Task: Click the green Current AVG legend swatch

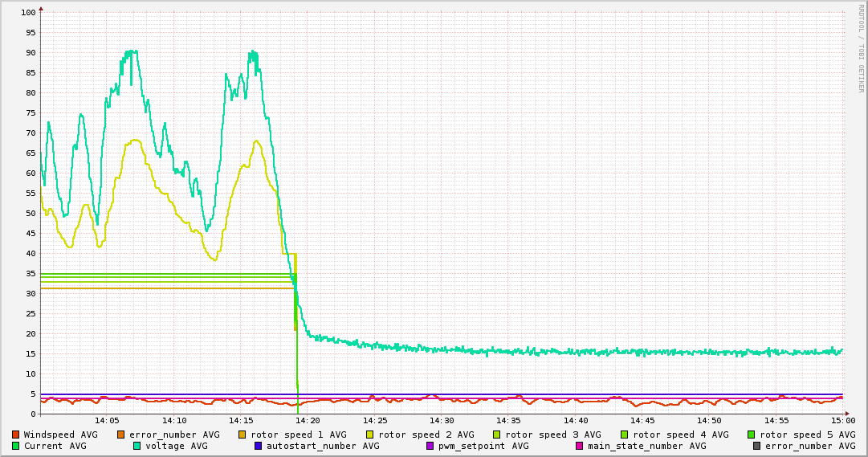Action: [x=16, y=446]
